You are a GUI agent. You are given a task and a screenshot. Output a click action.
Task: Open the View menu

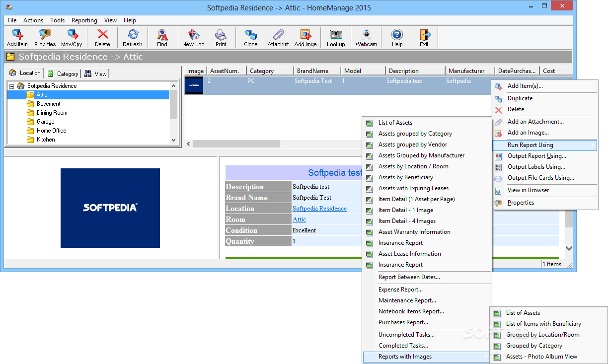pyautogui.click(x=110, y=20)
